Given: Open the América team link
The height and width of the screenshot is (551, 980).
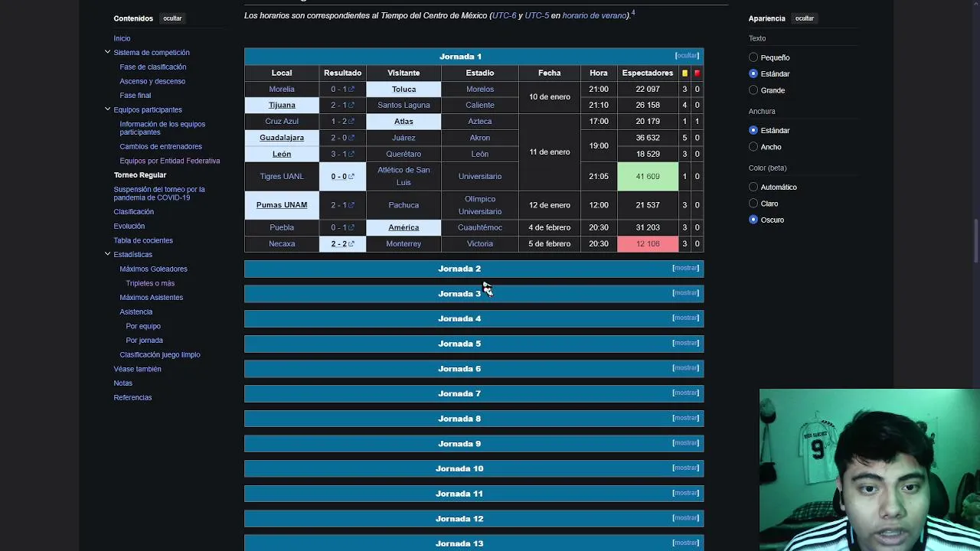Looking at the screenshot, I should tap(403, 227).
